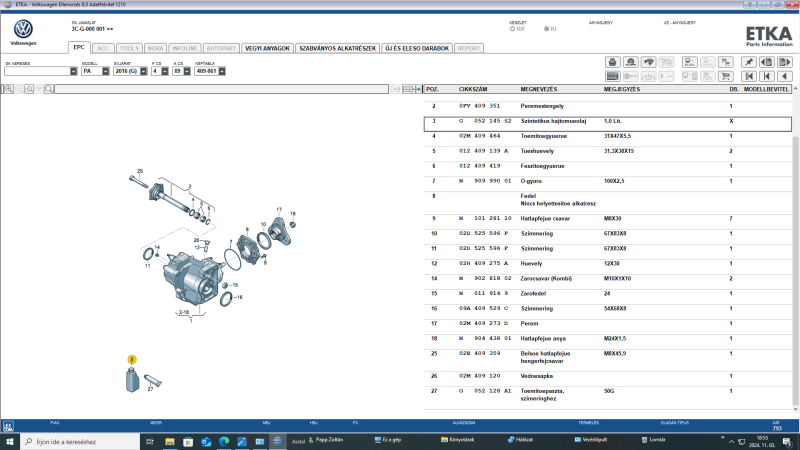Click the LEX.COM icon in the status bar
800x450 pixels.
click(x=8, y=427)
